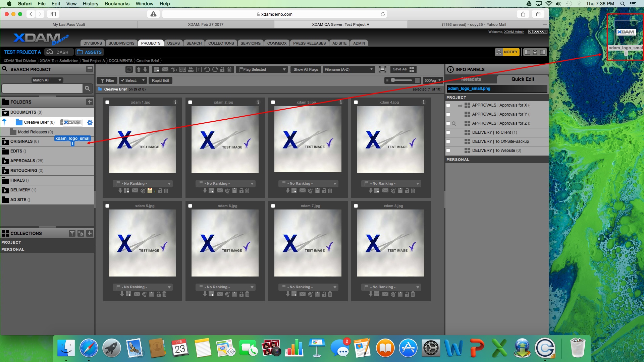
Task: Click the email envelope icon in top toolbar
Action: pos(165,69)
